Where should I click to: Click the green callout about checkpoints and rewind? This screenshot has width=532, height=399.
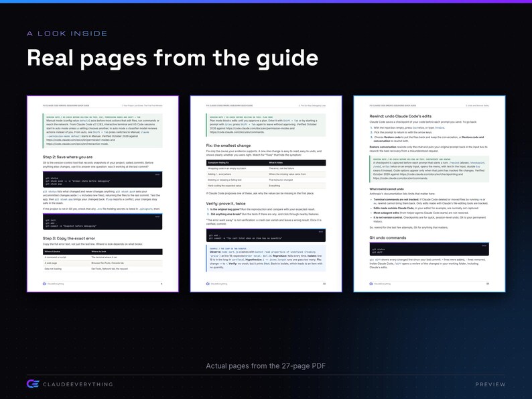(429, 169)
